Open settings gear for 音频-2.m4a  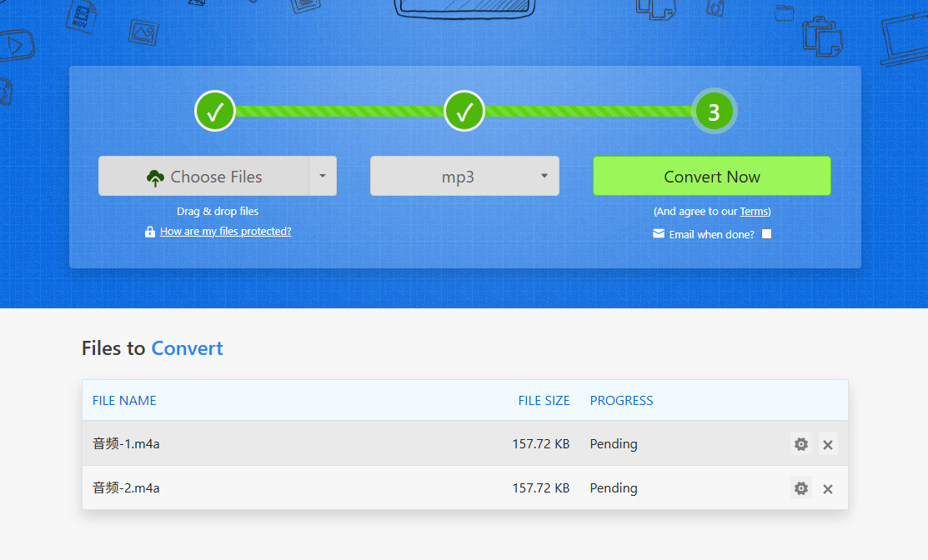click(x=800, y=488)
